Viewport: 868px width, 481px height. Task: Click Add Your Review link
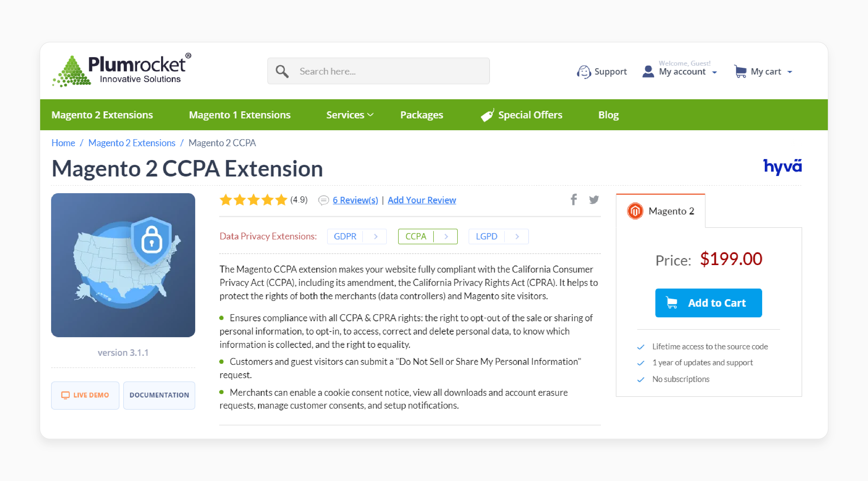pyautogui.click(x=422, y=200)
